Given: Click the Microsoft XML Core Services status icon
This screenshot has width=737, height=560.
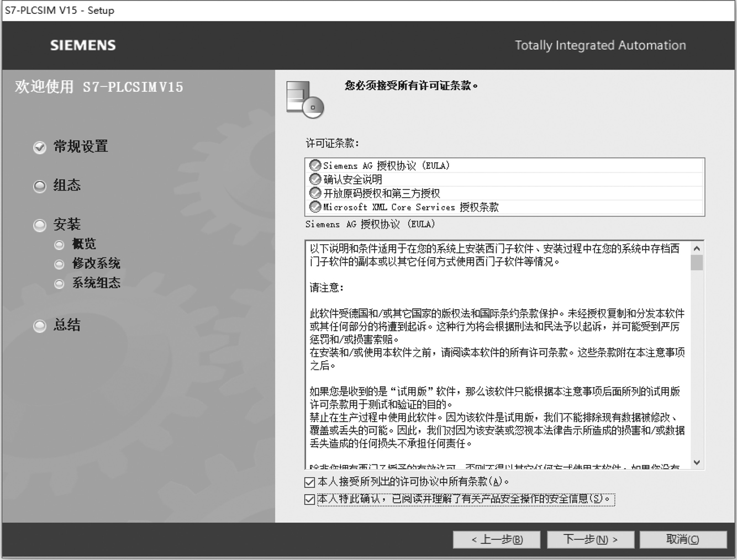Looking at the screenshot, I should (315, 207).
